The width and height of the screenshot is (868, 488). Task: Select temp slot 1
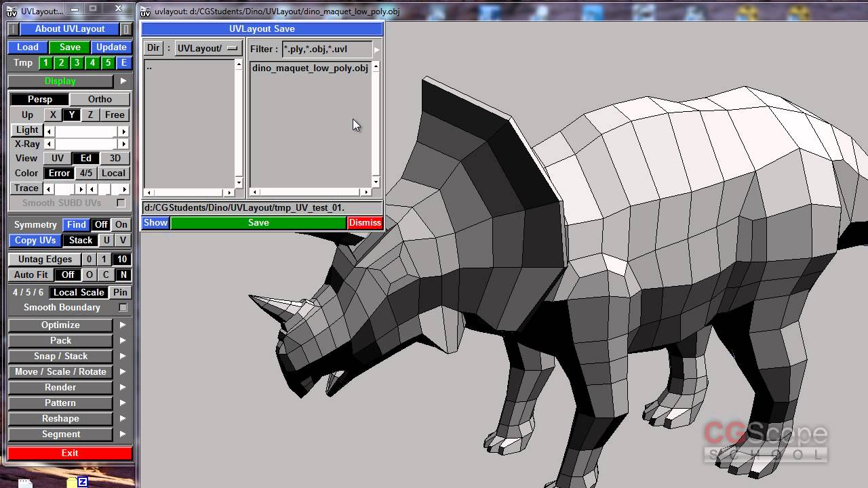[45, 63]
